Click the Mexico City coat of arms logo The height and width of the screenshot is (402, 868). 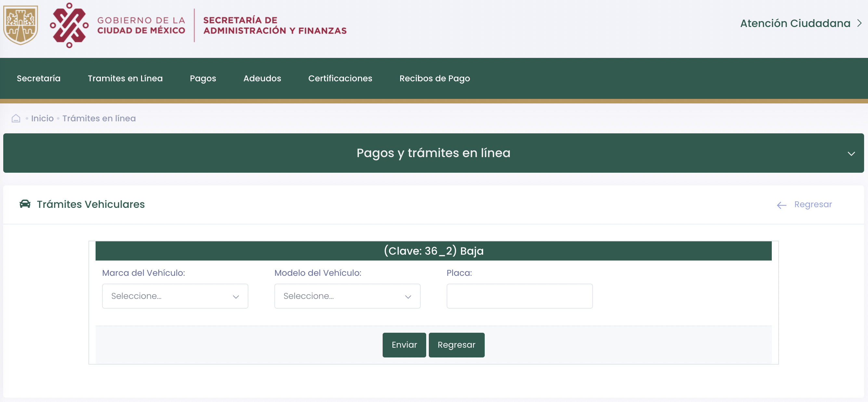tap(20, 25)
